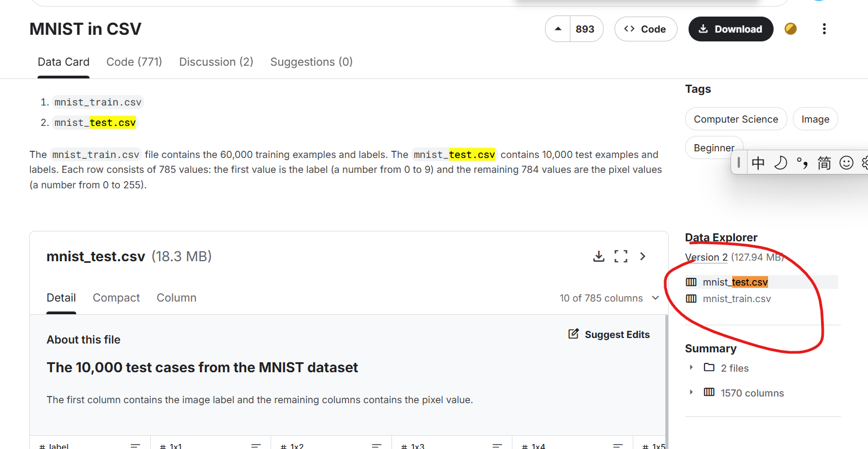The image size is (868, 449).
Task: Expand the 1570 columns summary row
Action: [691, 393]
